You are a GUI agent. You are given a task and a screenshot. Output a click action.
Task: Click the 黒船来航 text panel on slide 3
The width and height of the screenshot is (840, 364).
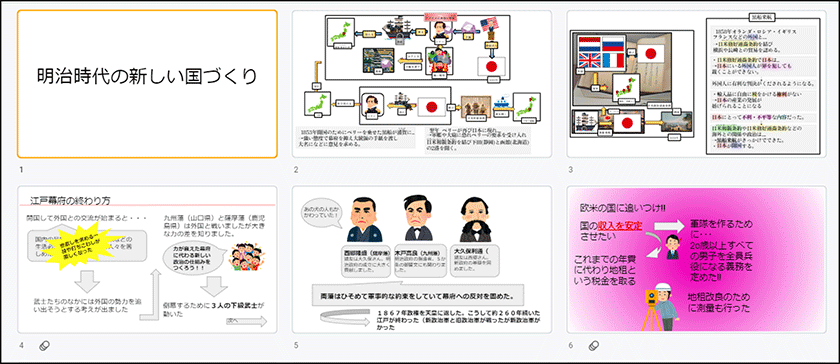pyautogui.click(x=765, y=86)
